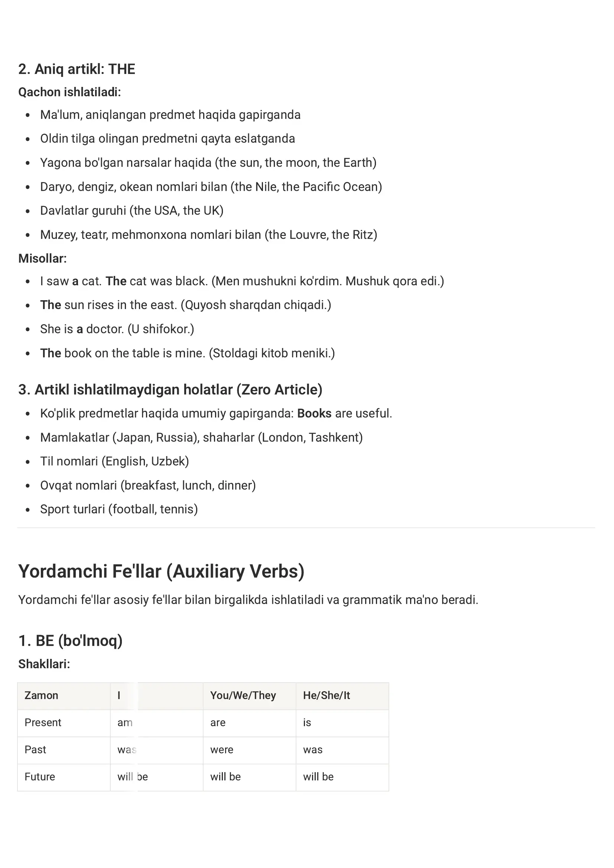The height and width of the screenshot is (868, 614).
Task: Click the heading about Zero Article
Action: (170, 390)
